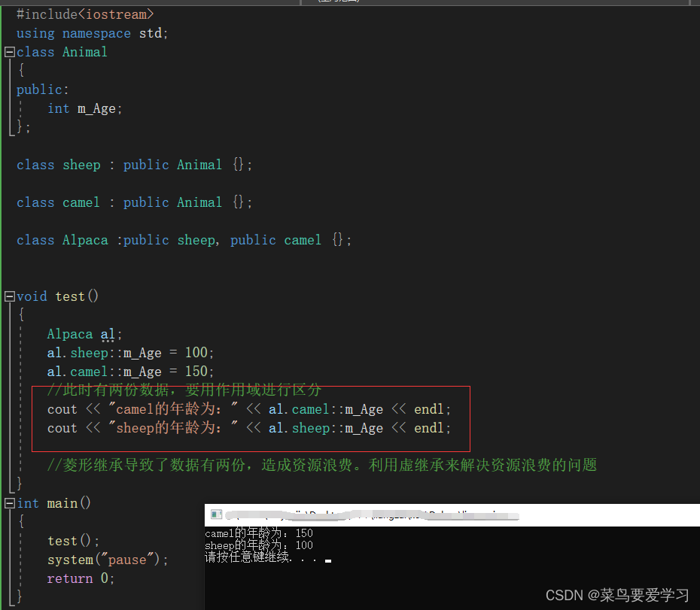Screen dimensions: 700x610
Task: Click the #include<iostream> line
Action: [x=85, y=14]
